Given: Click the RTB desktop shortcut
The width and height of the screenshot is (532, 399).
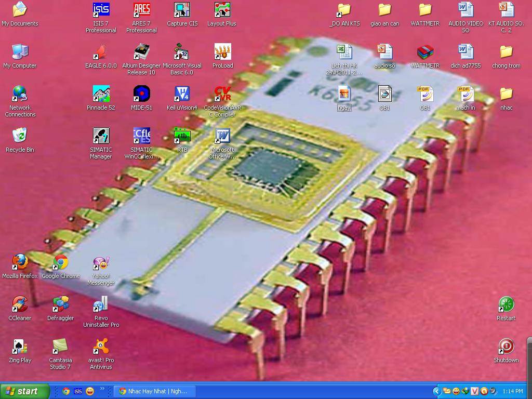Looking at the screenshot, I should coord(182,136).
